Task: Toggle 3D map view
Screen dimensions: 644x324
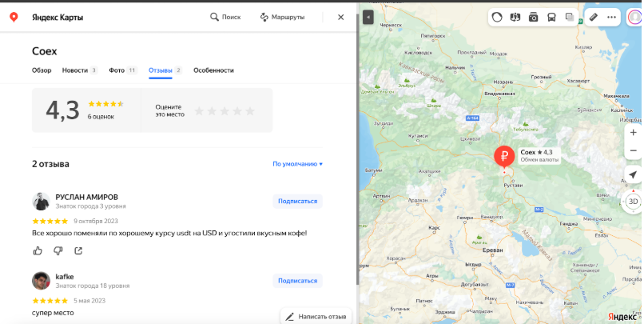Action: tap(633, 202)
